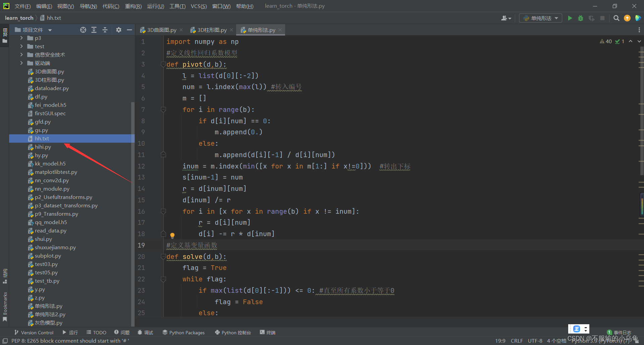Open Python 控制台 console

[x=233, y=332]
